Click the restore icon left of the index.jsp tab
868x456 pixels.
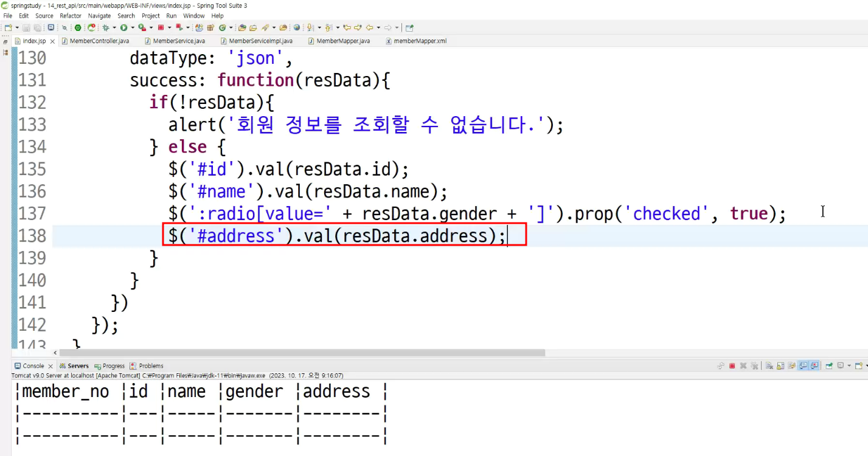5,42
